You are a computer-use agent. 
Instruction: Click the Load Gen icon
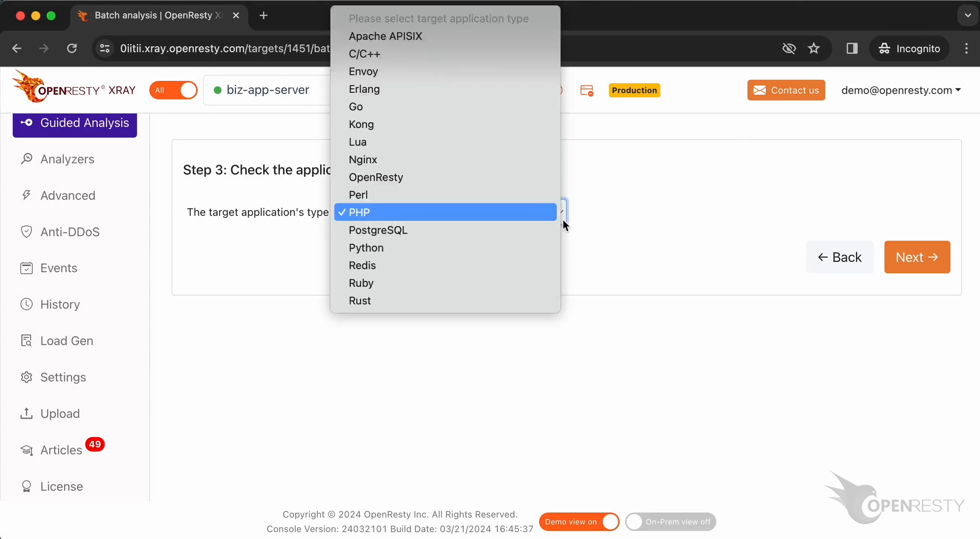coord(26,341)
